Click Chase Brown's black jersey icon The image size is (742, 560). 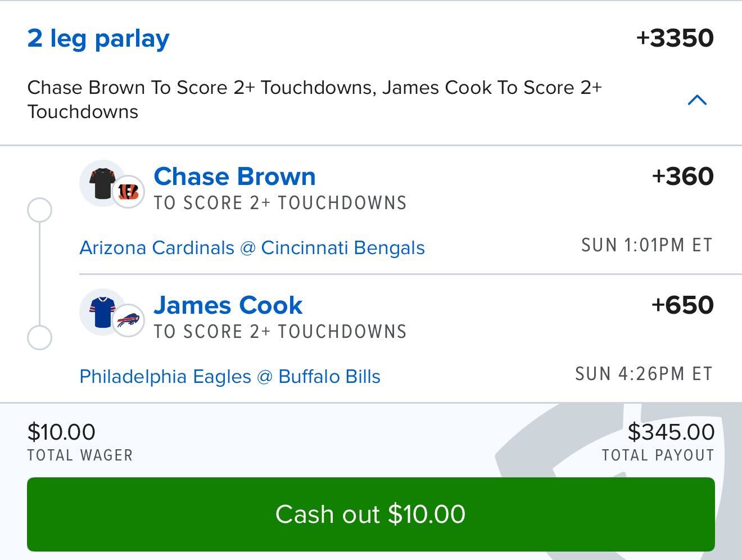[101, 183]
